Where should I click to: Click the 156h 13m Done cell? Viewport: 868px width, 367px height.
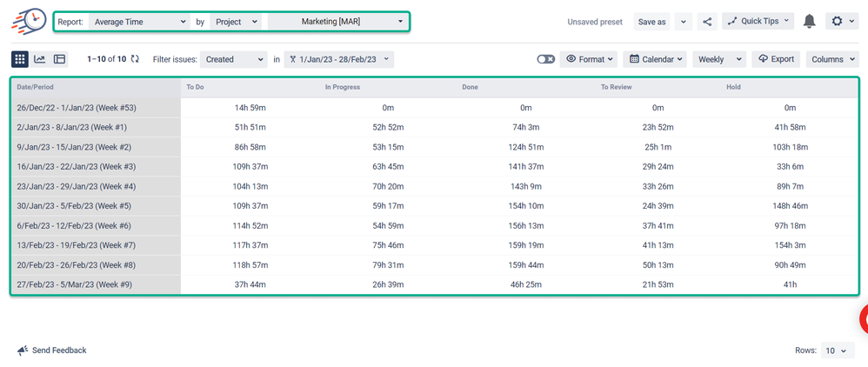[526, 226]
